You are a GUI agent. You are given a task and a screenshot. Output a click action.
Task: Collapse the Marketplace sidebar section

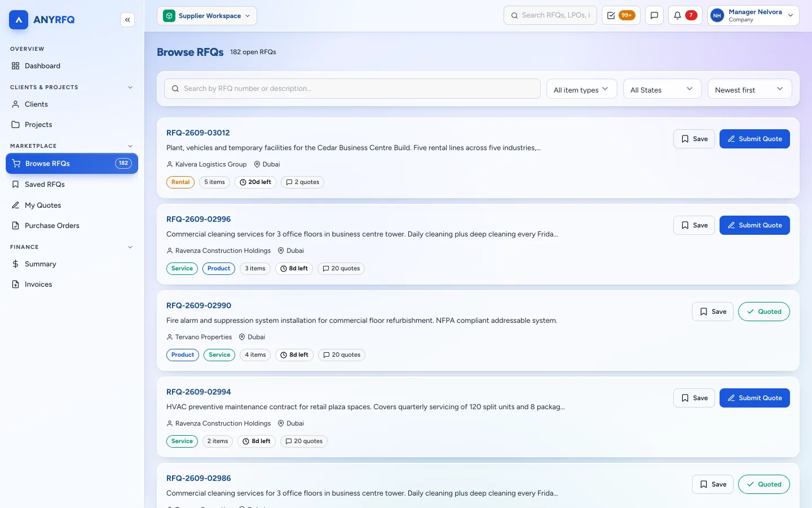tap(130, 146)
